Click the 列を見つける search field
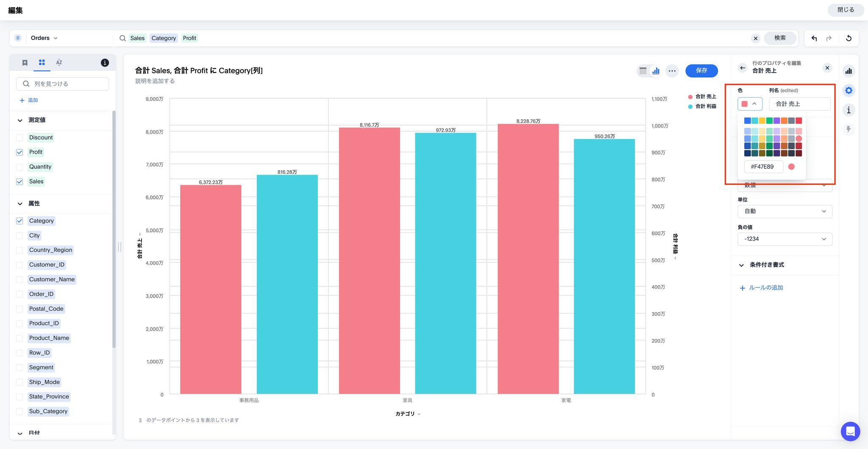The image size is (868, 449). pyautogui.click(x=63, y=84)
